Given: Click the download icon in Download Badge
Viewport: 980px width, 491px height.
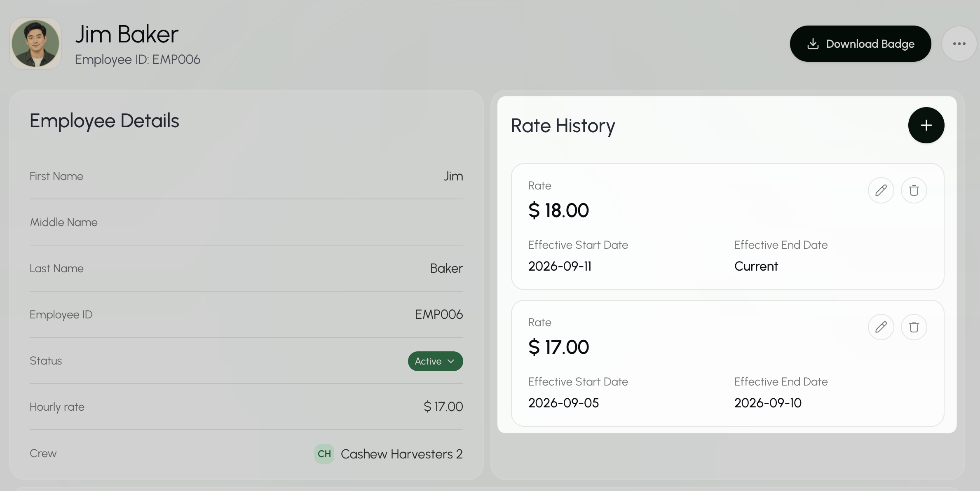Looking at the screenshot, I should pos(813,44).
